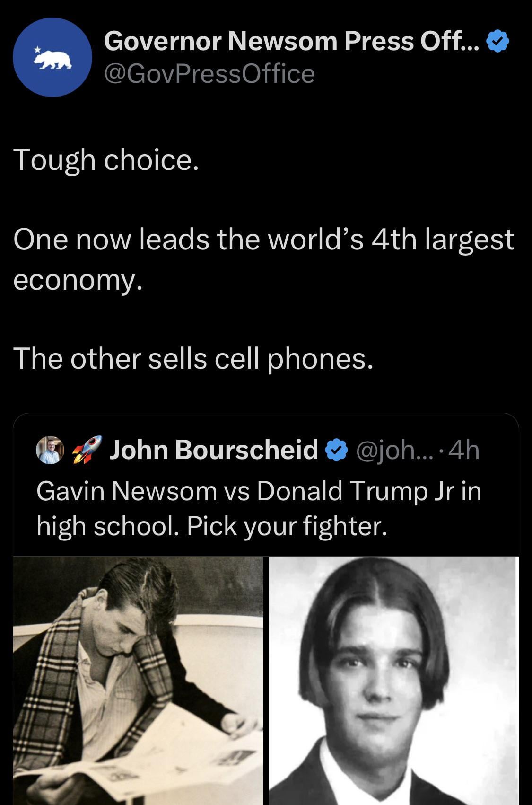Tap the word 'economy.' in the tweet
The width and height of the screenshot is (532, 805).
(78, 281)
